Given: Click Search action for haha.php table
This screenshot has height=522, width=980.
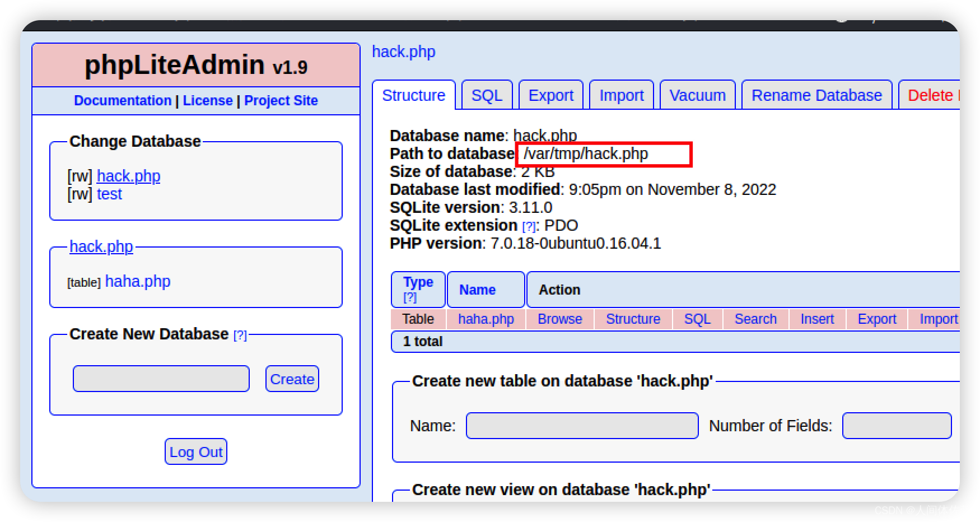Looking at the screenshot, I should tap(755, 319).
